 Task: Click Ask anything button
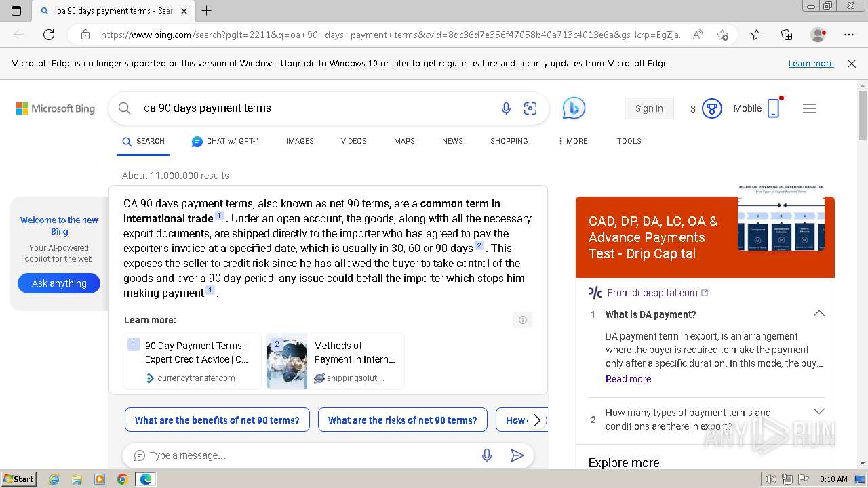(59, 283)
